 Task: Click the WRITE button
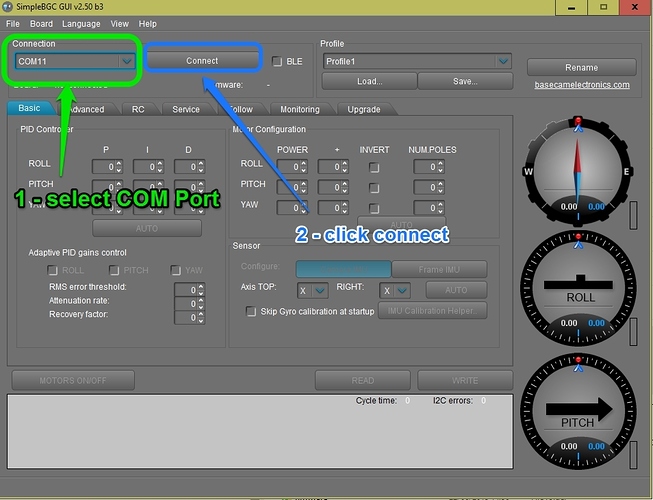click(465, 381)
